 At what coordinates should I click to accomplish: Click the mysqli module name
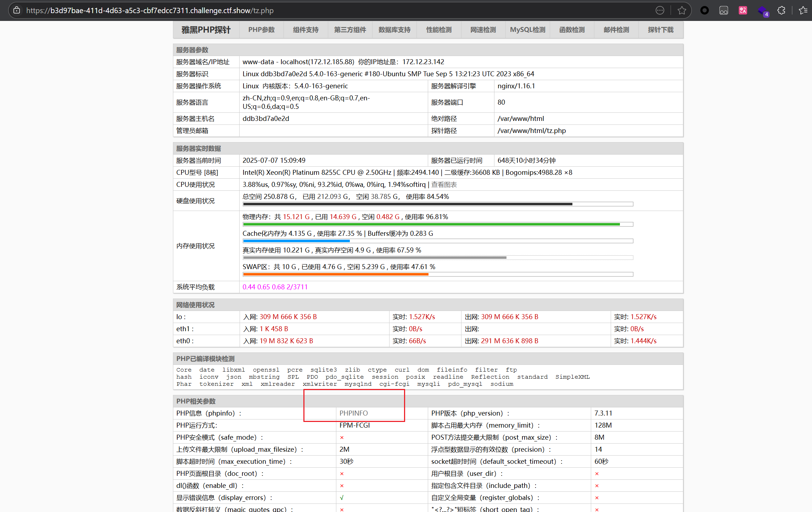[428, 384]
